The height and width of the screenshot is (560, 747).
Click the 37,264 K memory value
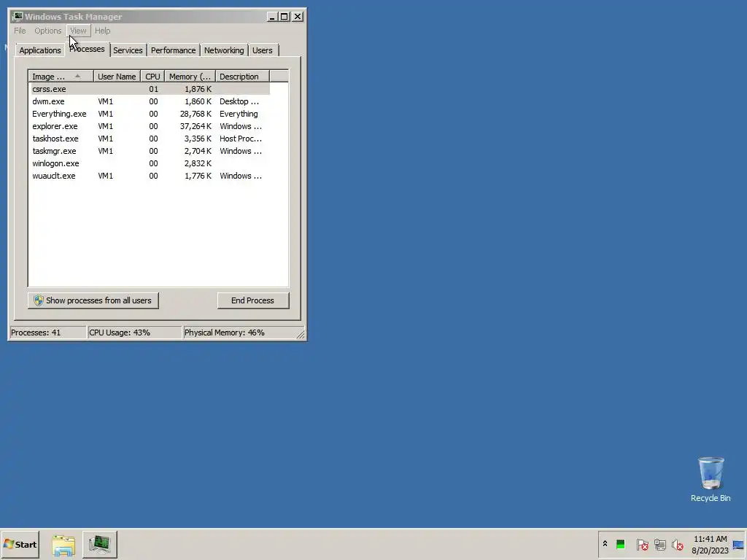point(196,126)
